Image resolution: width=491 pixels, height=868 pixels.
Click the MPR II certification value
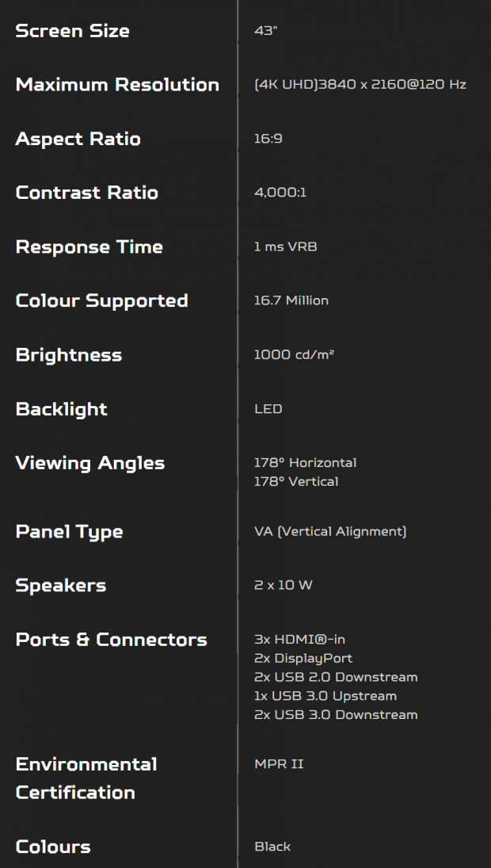click(x=280, y=764)
